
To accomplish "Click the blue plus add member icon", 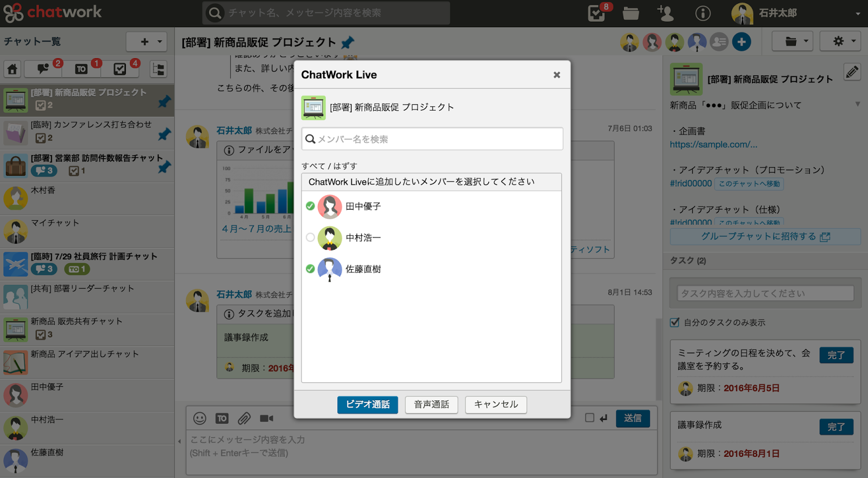I will click(x=741, y=42).
